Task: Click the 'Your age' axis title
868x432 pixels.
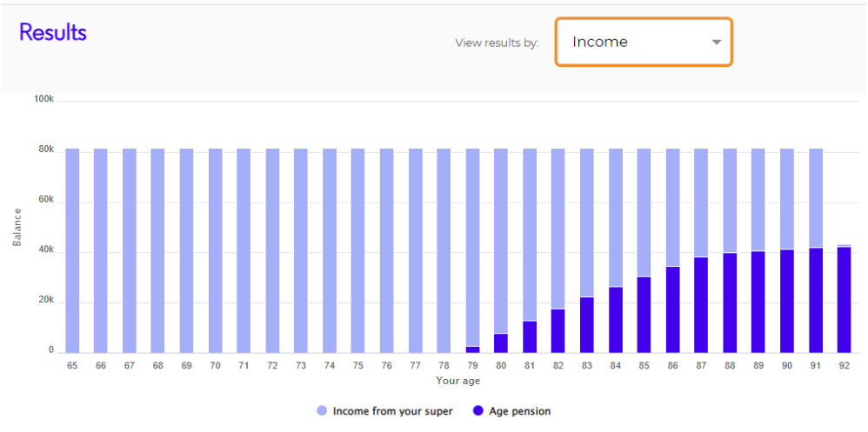Action: coord(457,381)
